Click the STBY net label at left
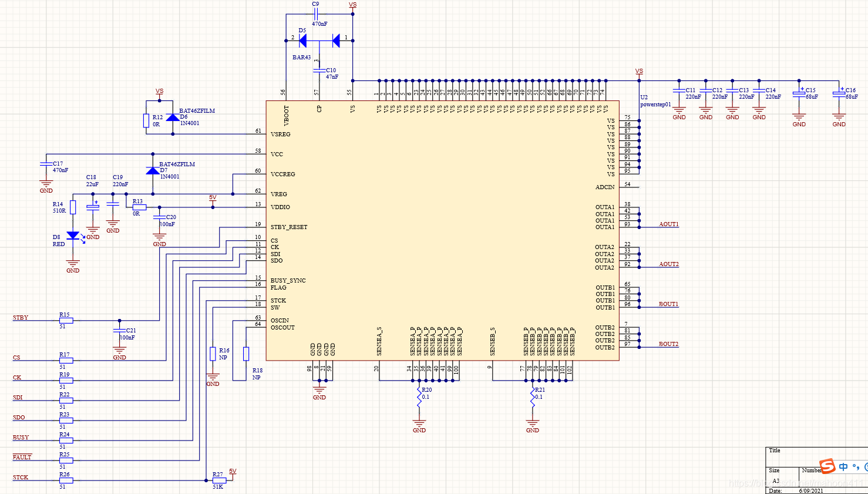This screenshot has height=494, width=868. coord(21,318)
